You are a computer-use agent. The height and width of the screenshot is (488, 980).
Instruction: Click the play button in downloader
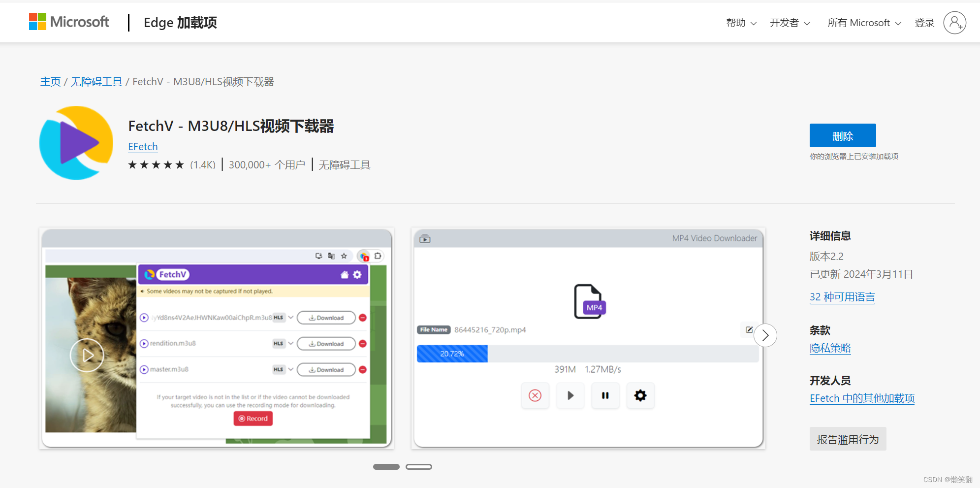pyautogui.click(x=570, y=395)
